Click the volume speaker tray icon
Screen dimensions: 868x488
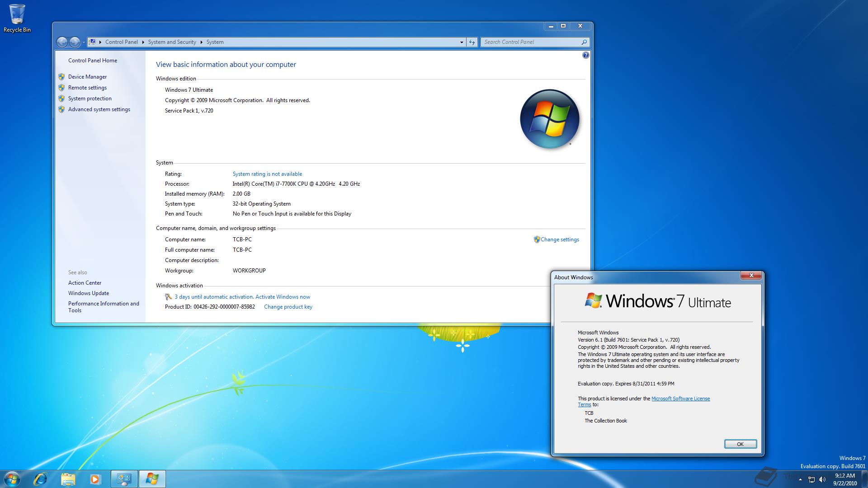pos(822,479)
